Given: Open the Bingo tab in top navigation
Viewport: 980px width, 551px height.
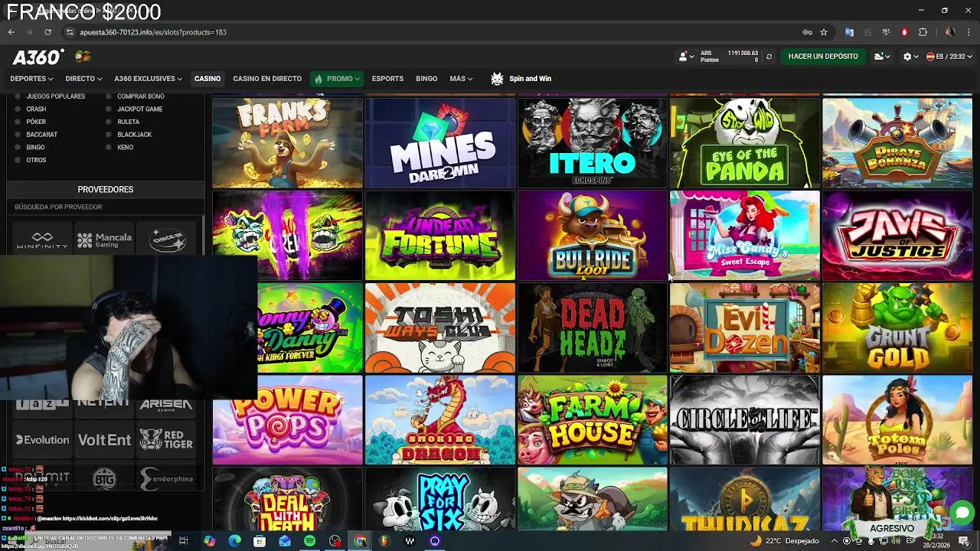Looking at the screenshot, I should [x=426, y=79].
